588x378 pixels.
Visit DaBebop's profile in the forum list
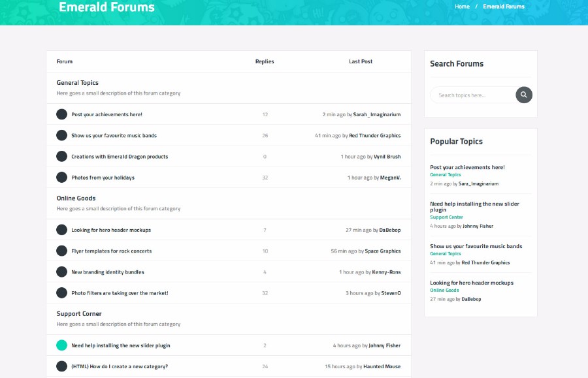coord(389,230)
